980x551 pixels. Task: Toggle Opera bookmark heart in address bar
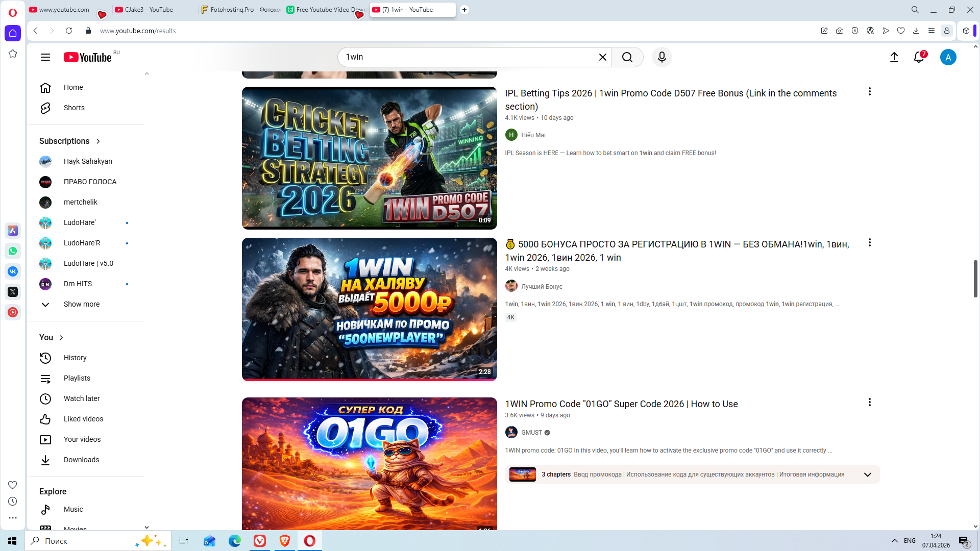click(x=901, y=31)
